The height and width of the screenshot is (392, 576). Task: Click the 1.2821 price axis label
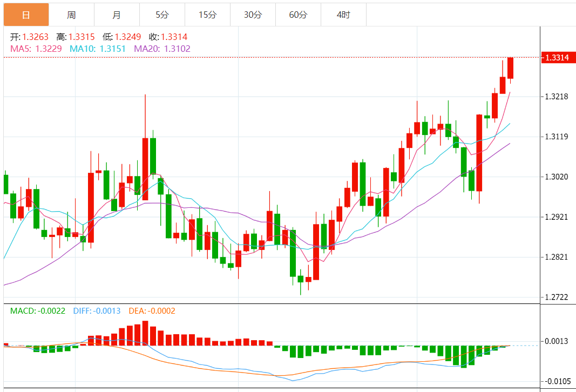pos(557,257)
